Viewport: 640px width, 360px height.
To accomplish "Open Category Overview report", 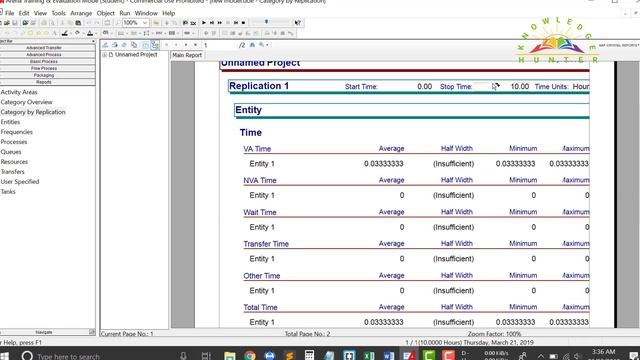I will tap(27, 102).
